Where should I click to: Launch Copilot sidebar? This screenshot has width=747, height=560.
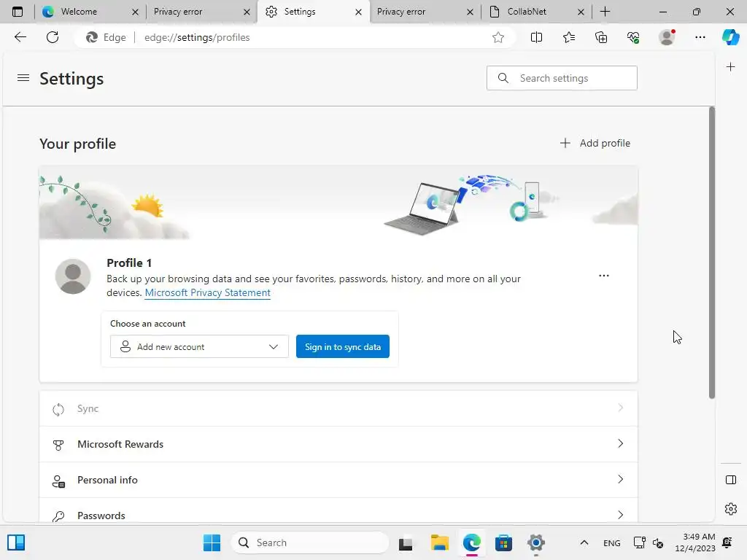(x=730, y=37)
